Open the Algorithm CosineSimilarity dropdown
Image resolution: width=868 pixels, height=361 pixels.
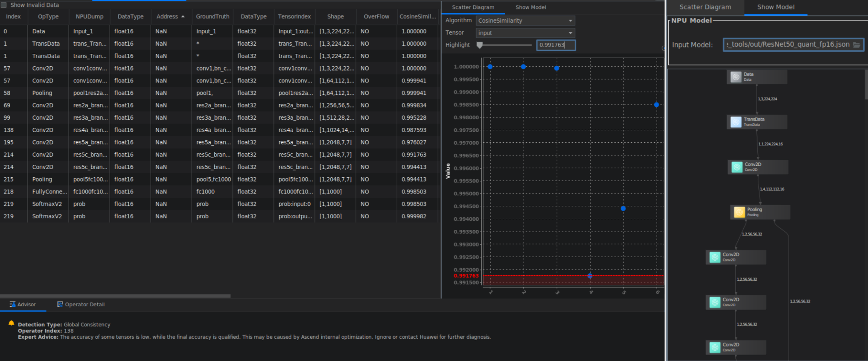(525, 21)
